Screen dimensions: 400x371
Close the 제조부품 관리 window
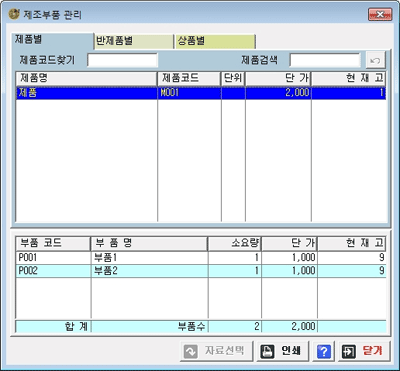(x=380, y=14)
